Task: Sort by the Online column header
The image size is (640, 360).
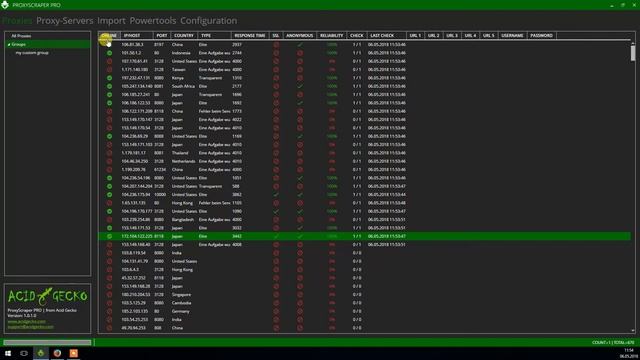Action: tap(109, 36)
